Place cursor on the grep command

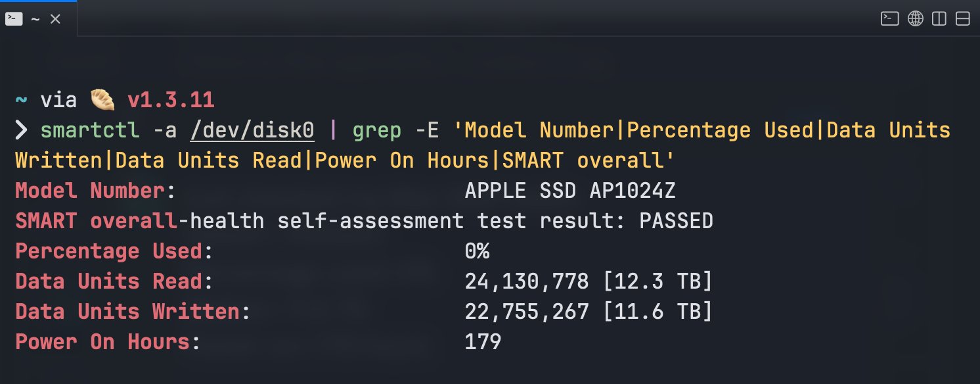coord(376,131)
